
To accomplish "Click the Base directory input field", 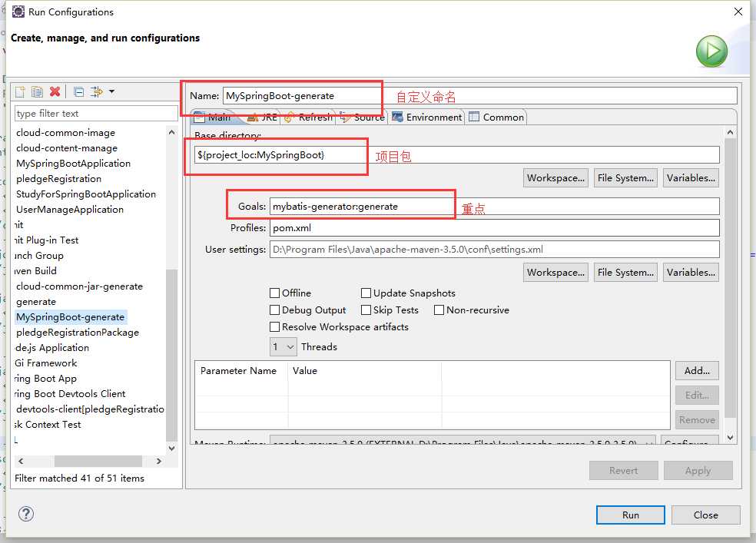I will pos(456,155).
